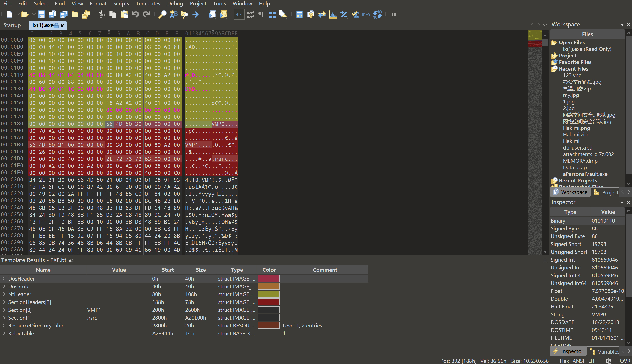Click the Save file floppy icon
The height and width of the screenshot is (364, 632).
(x=42, y=15)
